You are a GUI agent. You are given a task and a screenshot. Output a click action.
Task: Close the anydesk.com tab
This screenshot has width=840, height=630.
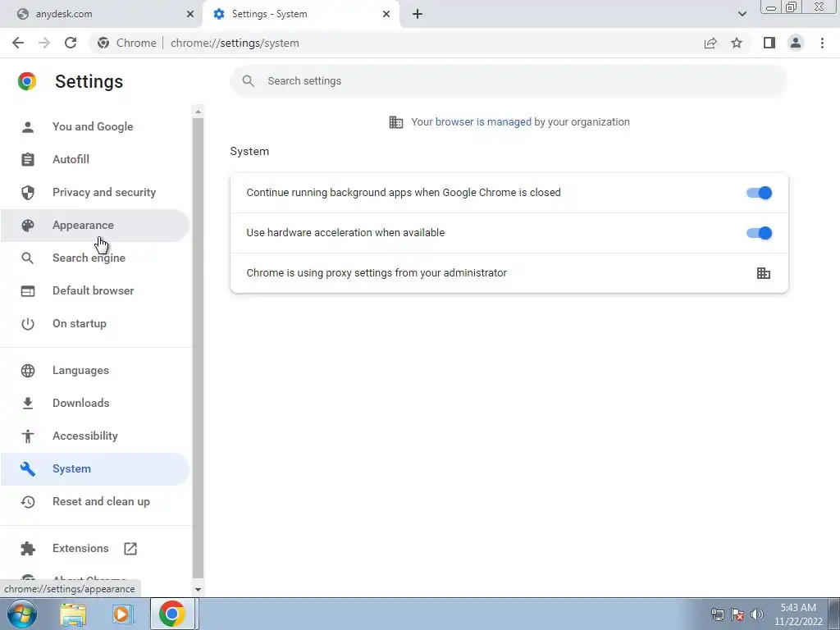[x=189, y=14]
